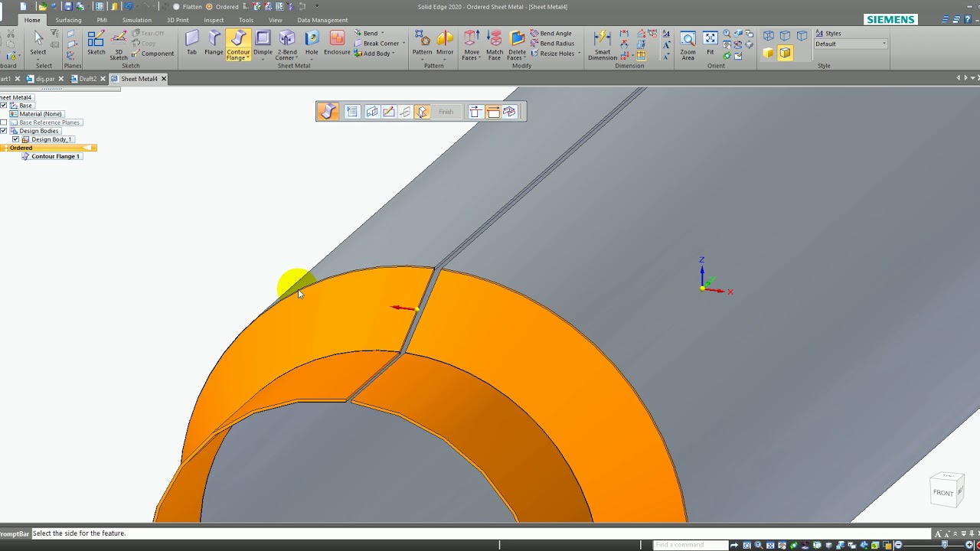Open the Inspect ribbon tab
The width and height of the screenshot is (980, 551).
pos(214,20)
